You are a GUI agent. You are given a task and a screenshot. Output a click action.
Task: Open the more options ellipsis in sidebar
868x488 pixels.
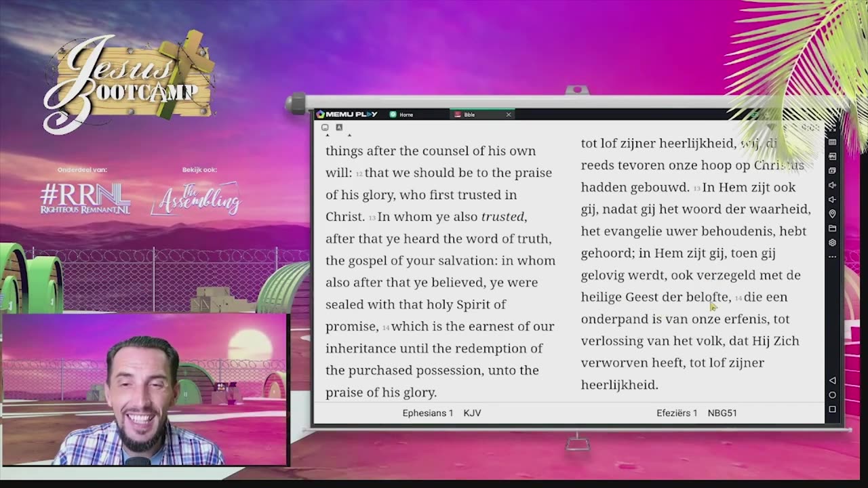[x=832, y=257]
